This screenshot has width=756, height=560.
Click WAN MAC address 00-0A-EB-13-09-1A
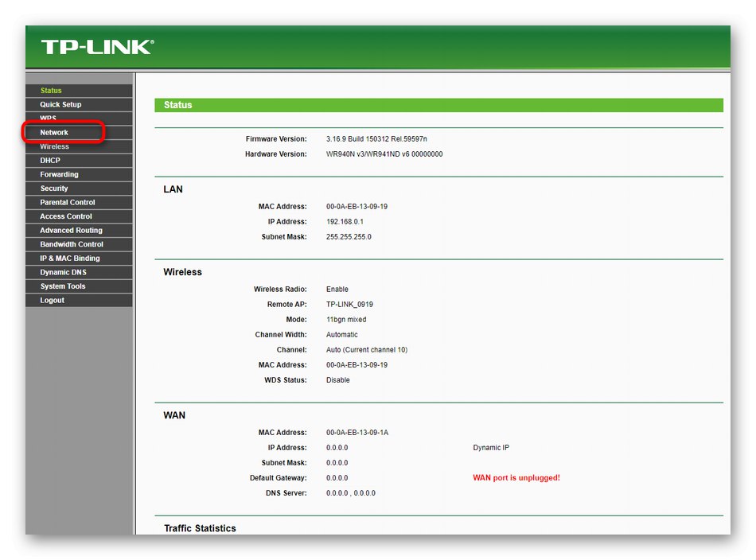(357, 433)
